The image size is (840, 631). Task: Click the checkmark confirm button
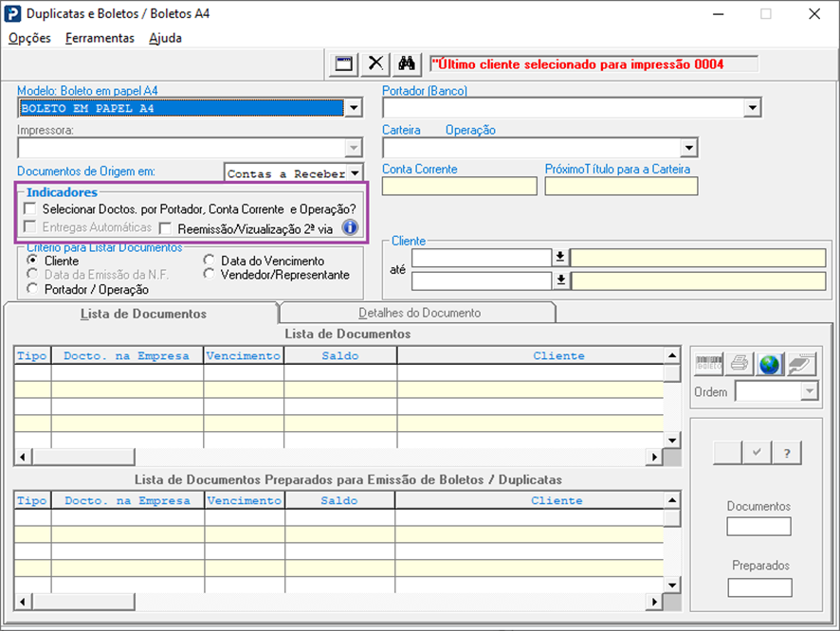(757, 453)
